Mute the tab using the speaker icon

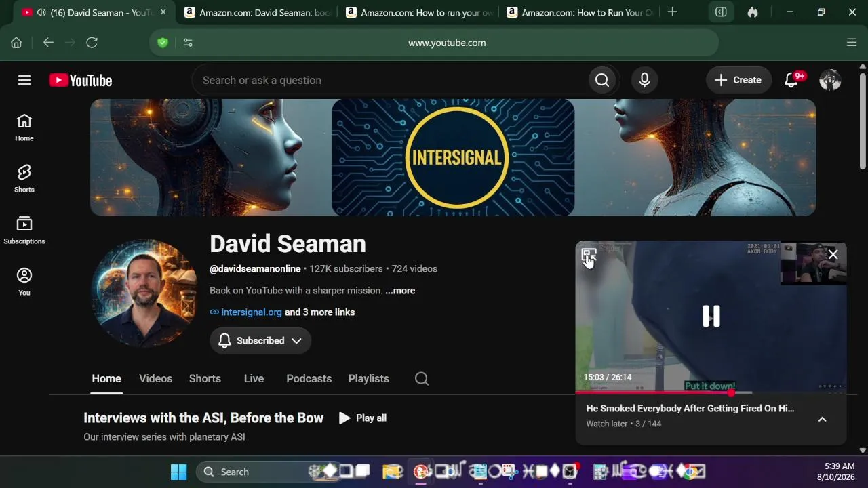41,12
